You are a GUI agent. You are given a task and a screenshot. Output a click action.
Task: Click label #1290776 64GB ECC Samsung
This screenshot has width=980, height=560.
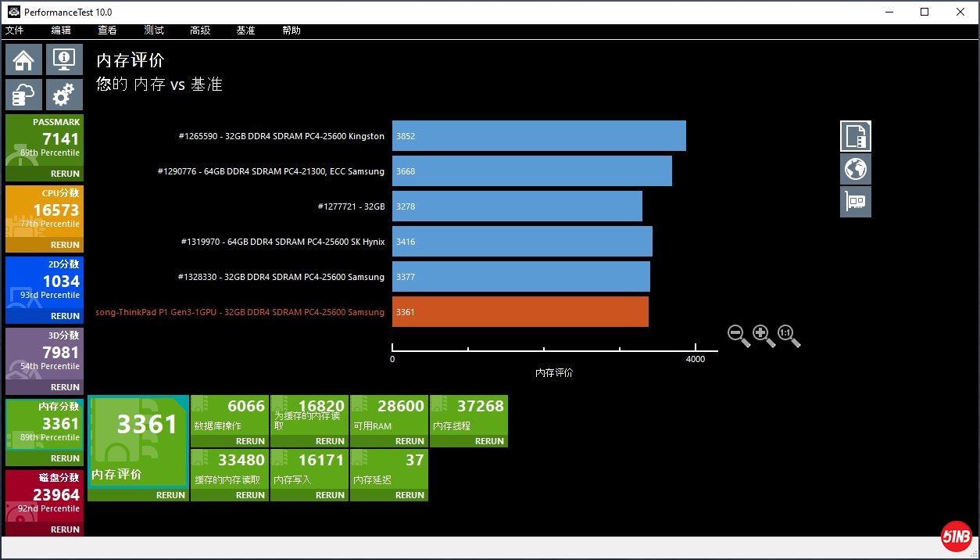click(x=271, y=171)
